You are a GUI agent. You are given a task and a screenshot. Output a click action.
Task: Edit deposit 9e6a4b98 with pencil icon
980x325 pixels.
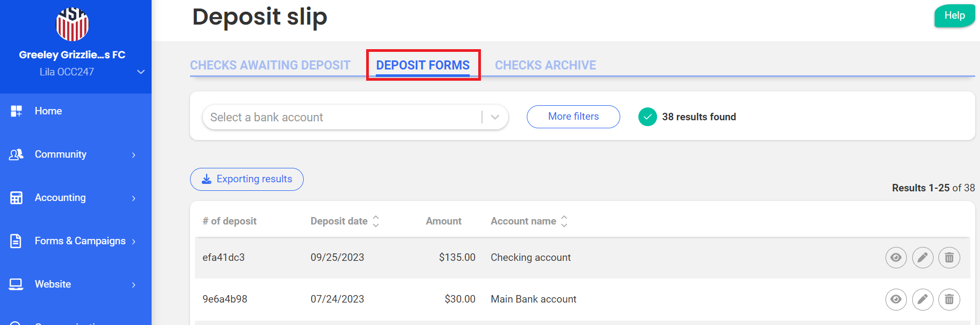click(922, 299)
